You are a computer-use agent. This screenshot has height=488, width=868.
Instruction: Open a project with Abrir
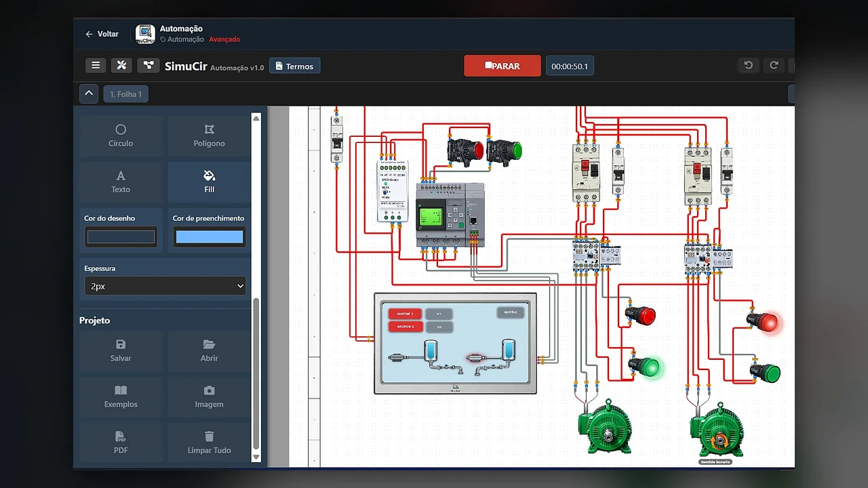(210, 351)
